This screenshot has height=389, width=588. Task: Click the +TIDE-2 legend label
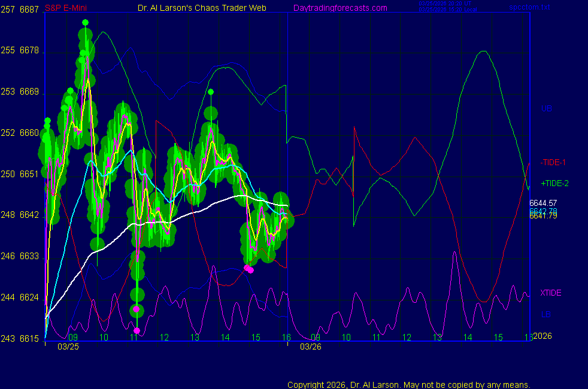pos(554,183)
